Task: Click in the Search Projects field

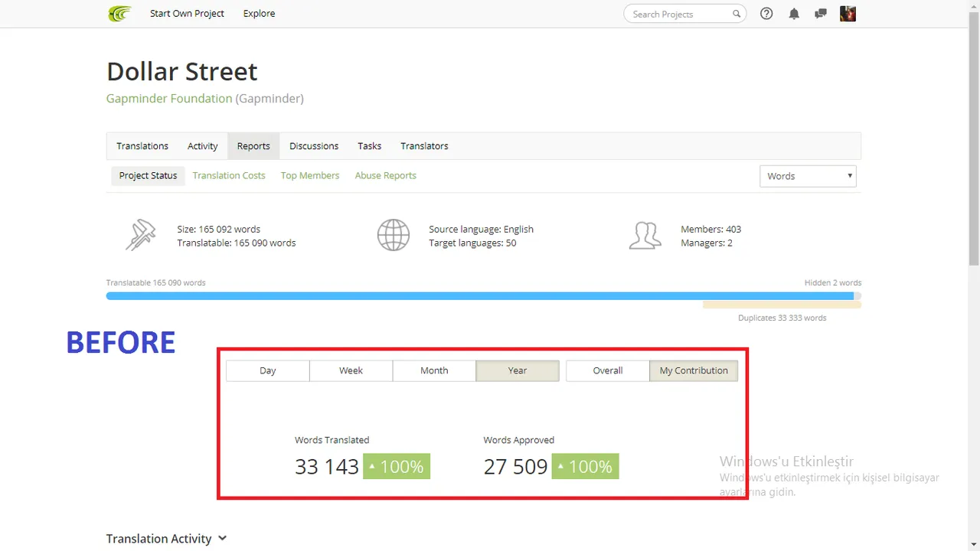Action: click(x=685, y=14)
